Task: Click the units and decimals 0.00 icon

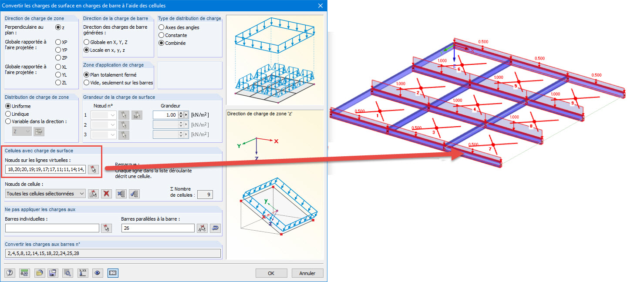Action: pyautogui.click(x=24, y=273)
